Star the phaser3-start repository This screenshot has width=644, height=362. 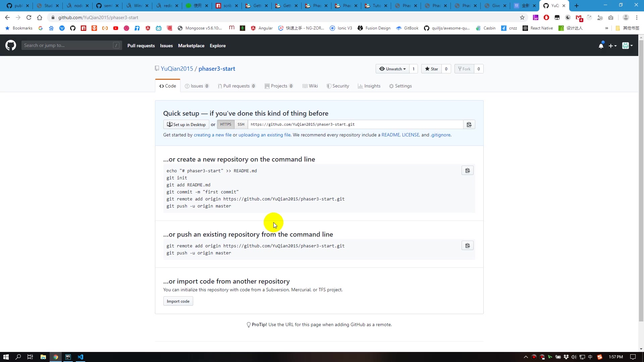431,69
